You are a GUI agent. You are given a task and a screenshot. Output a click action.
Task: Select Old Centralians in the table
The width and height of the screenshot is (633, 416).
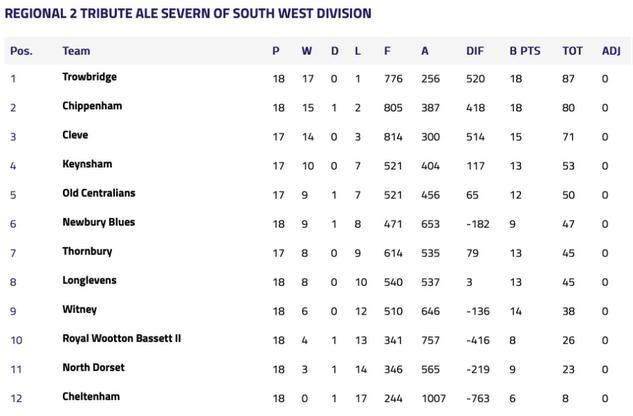(99, 193)
